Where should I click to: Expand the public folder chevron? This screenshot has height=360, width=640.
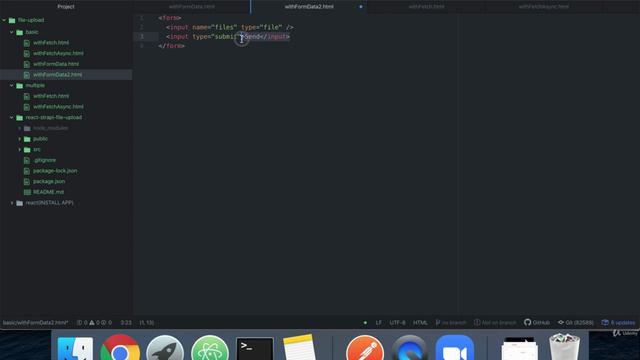(x=20, y=139)
